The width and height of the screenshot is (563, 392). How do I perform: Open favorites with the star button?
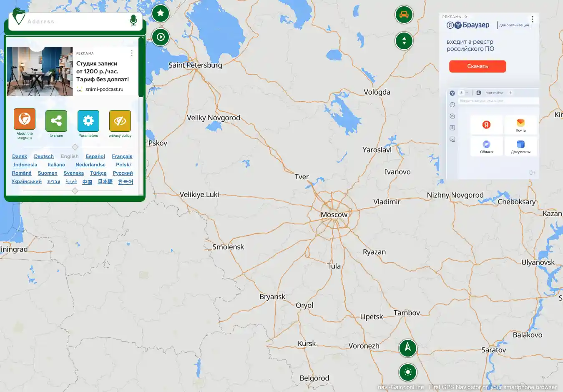pos(161,13)
